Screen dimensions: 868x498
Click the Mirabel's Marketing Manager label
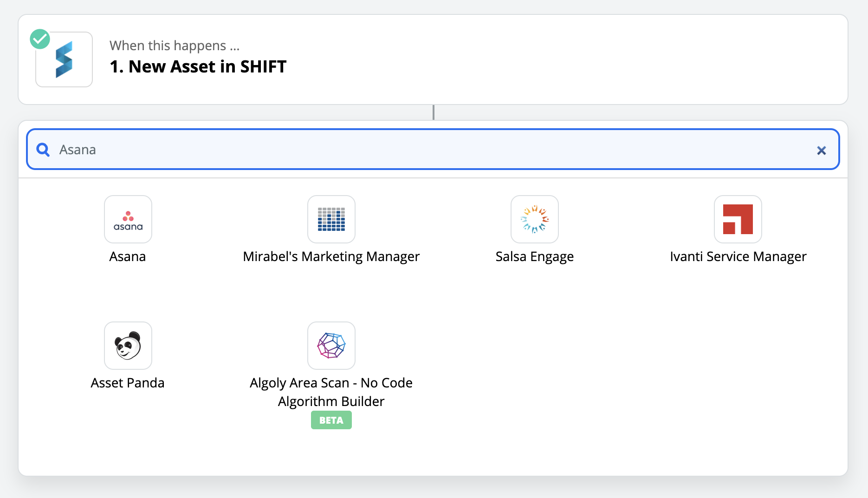click(331, 256)
